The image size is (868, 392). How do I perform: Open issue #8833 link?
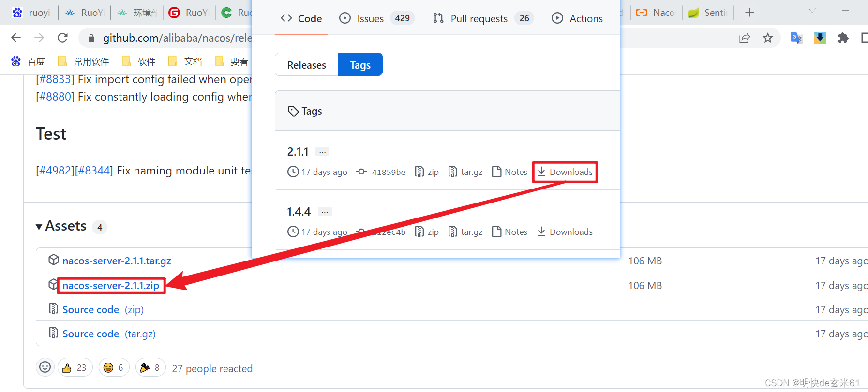point(55,79)
